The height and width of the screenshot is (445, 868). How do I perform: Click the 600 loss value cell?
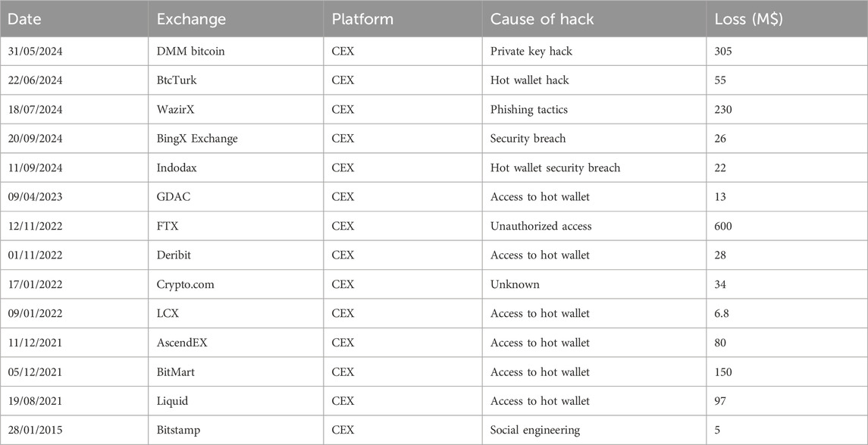[x=725, y=226]
